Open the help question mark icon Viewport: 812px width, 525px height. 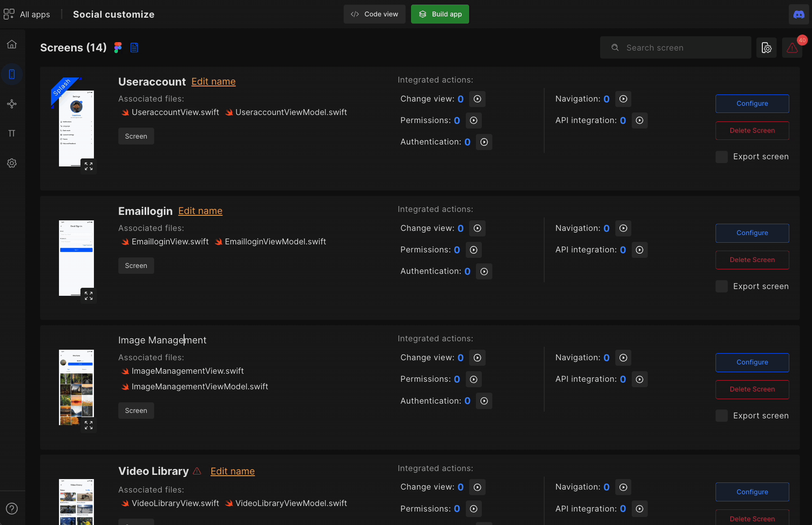12,509
